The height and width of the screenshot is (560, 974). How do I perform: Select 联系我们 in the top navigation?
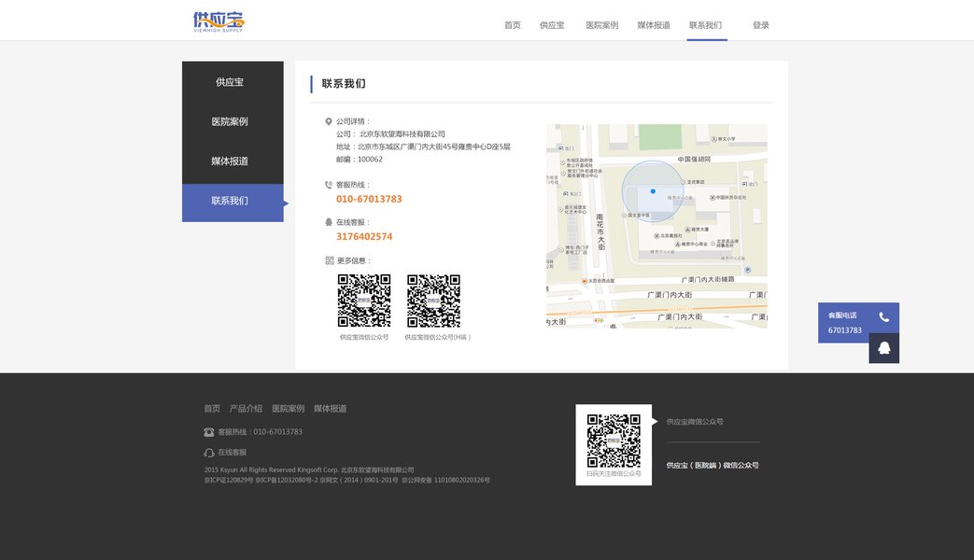(706, 25)
